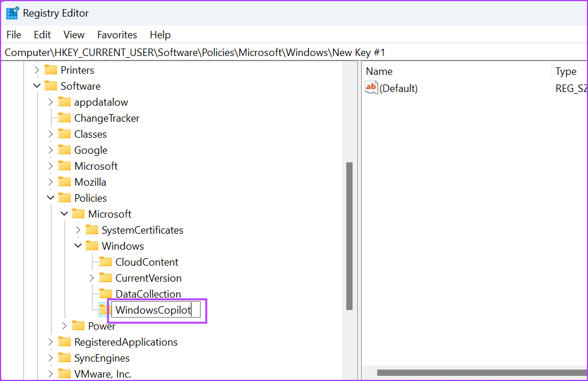Click the Mozilla folder icon
588x381 pixels.
pyautogui.click(x=65, y=182)
